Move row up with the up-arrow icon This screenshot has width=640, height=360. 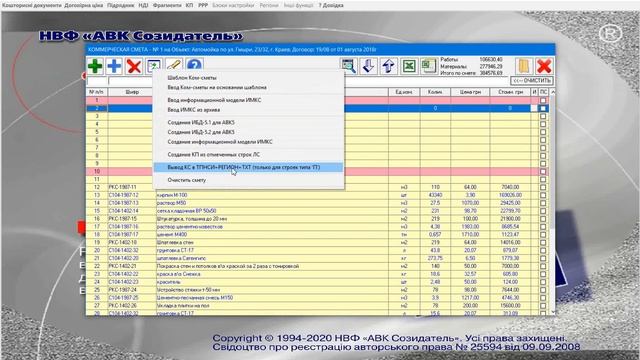389,66
